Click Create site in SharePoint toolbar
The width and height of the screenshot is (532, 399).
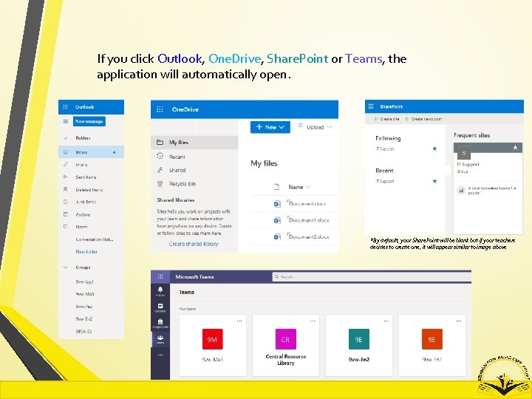[386, 119]
